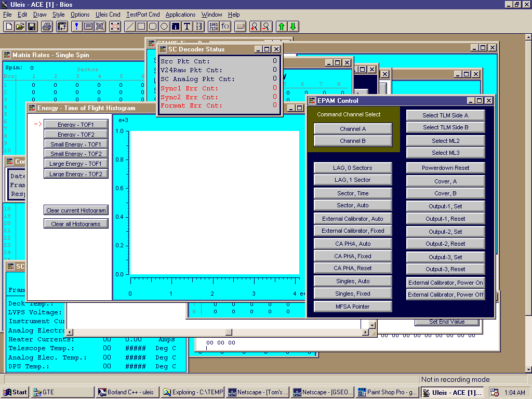Click the green down arrow icon
The height and width of the screenshot is (399, 532).
[293, 26]
